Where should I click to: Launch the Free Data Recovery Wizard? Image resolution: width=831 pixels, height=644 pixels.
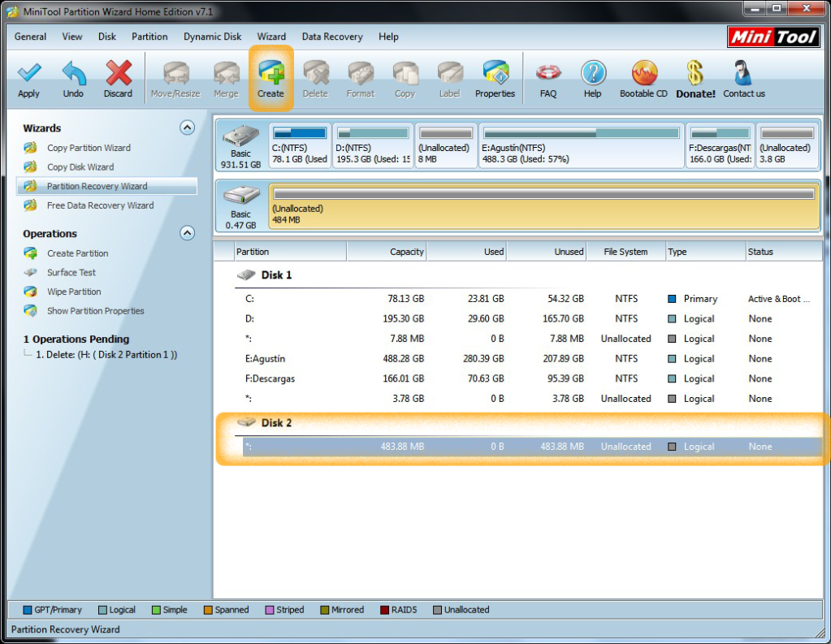(x=100, y=205)
